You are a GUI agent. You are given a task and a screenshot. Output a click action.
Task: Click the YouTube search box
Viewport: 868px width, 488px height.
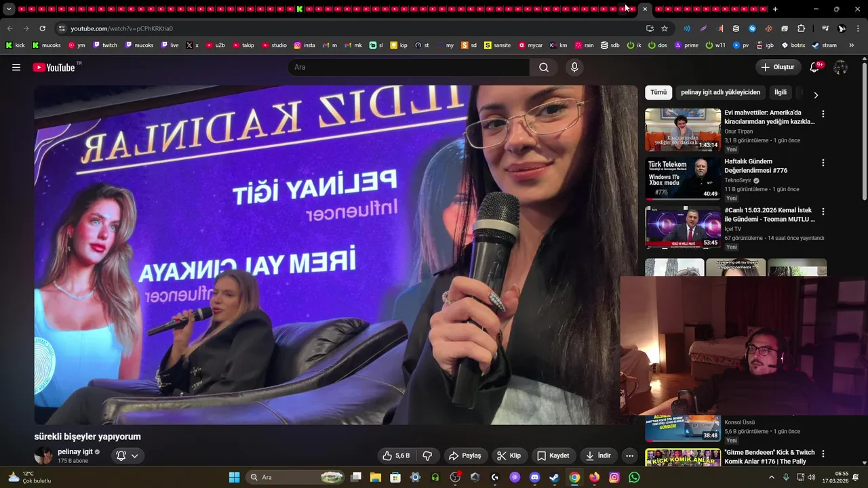coord(408,67)
